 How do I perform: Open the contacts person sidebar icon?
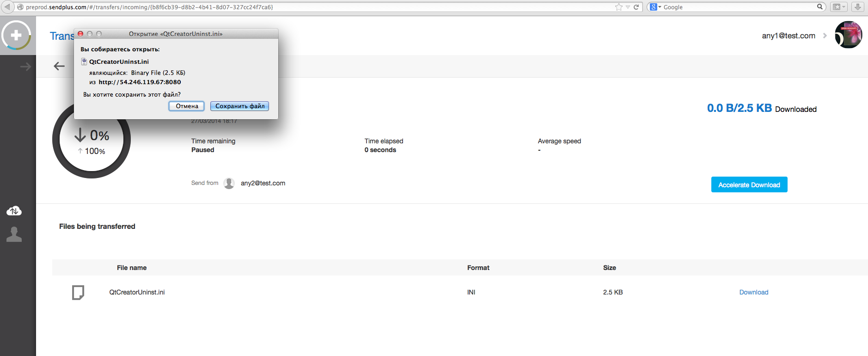14,234
